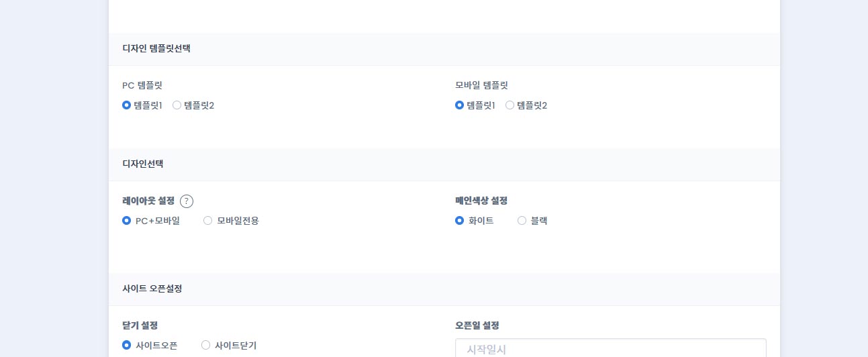
Task: Click the 닫기 설정 label text
Action: coord(140,325)
